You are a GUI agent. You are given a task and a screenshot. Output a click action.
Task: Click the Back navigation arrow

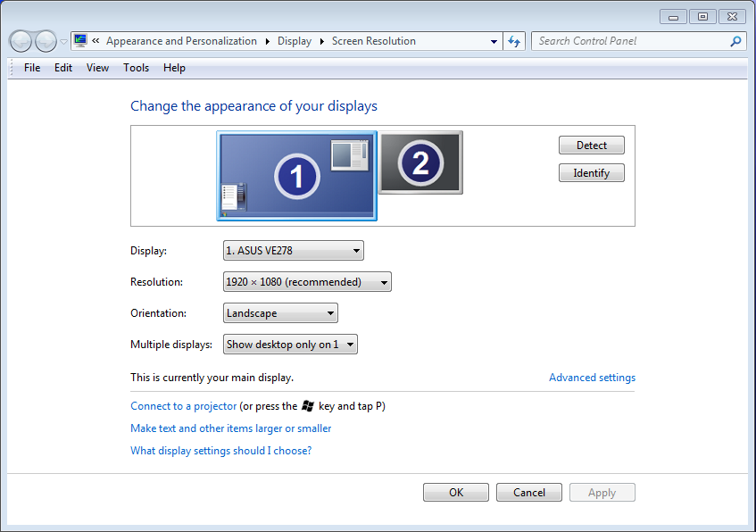(20, 41)
